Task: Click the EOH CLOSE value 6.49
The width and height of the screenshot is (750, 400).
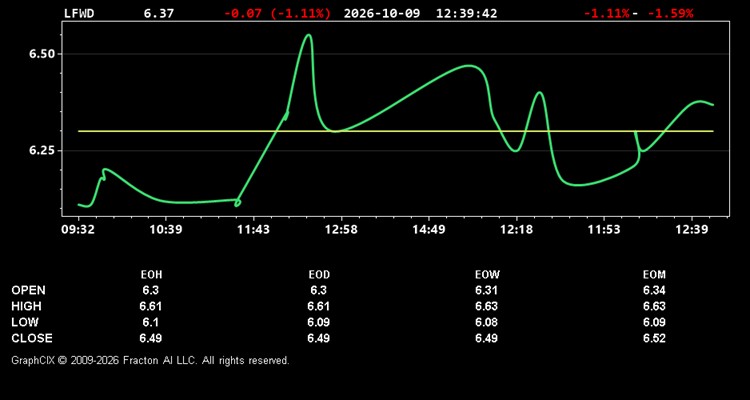Action: click(x=151, y=338)
